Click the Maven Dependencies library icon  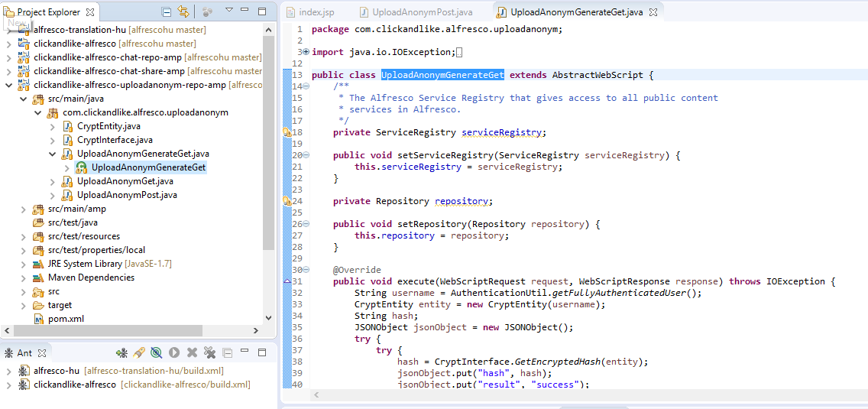pyautogui.click(x=38, y=278)
